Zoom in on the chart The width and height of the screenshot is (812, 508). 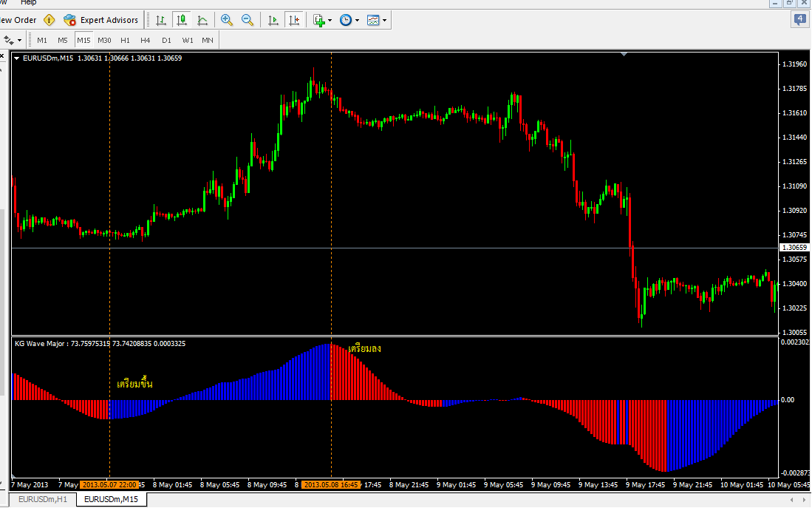pos(226,20)
